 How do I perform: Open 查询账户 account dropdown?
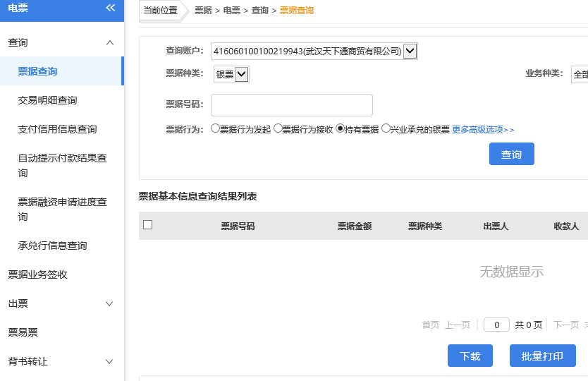(314, 51)
